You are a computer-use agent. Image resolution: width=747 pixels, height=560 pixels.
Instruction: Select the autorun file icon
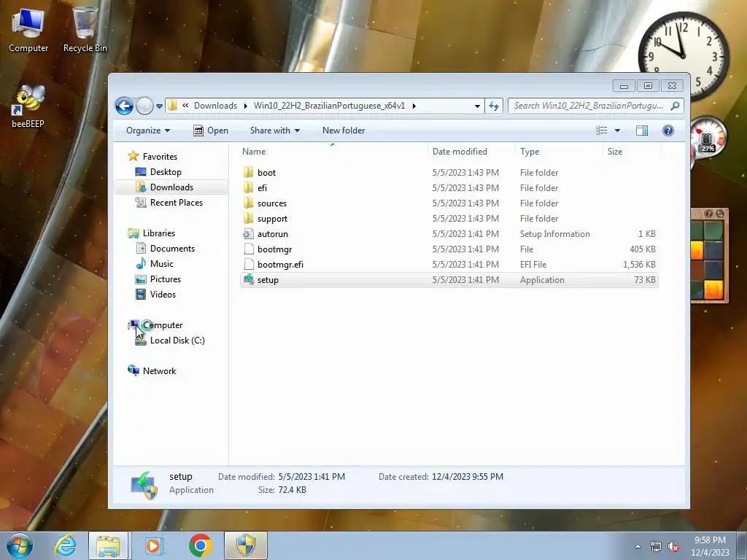coord(248,234)
